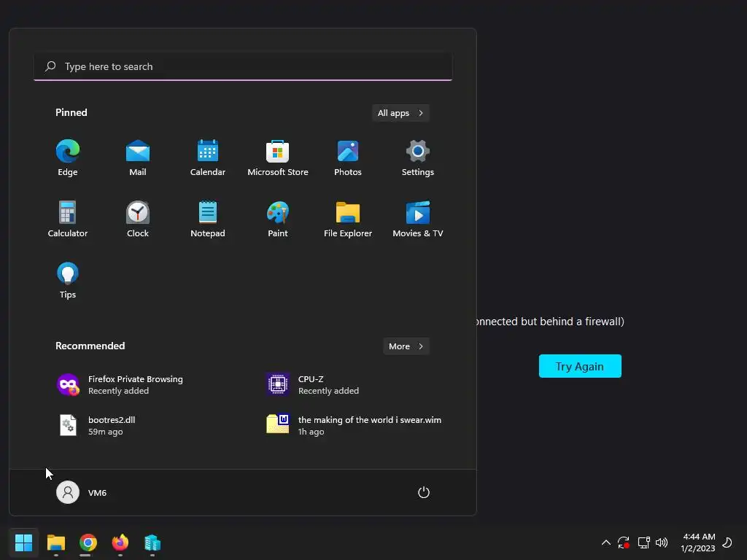Screen dimensions: 747x560
Task: Launch the Mail app
Action: (138, 158)
